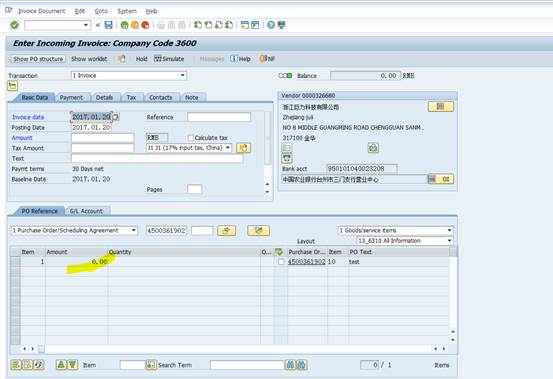Click the orange Exit toolbar icon

135,25
